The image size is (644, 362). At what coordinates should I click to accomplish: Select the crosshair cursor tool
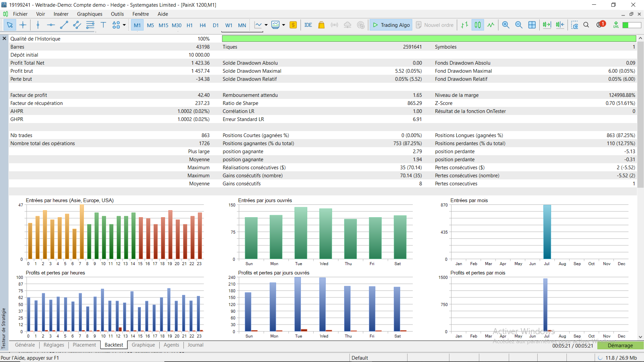tap(23, 25)
